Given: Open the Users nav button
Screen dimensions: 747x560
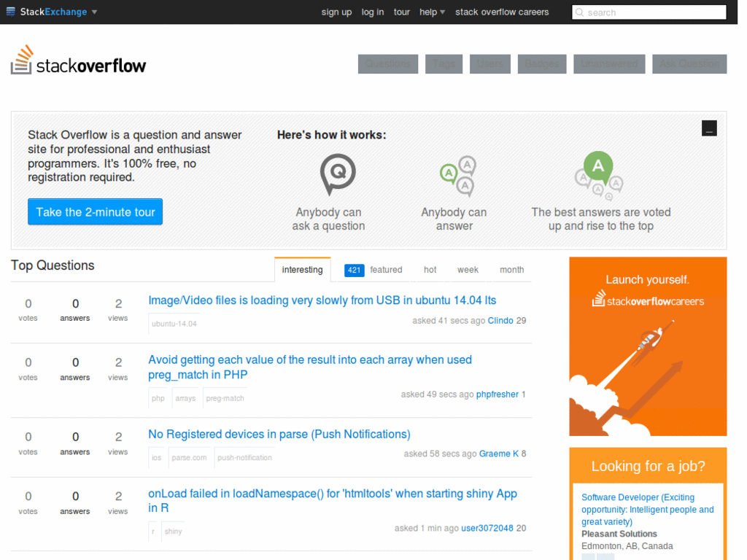Looking at the screenshot, I should 489,64.
